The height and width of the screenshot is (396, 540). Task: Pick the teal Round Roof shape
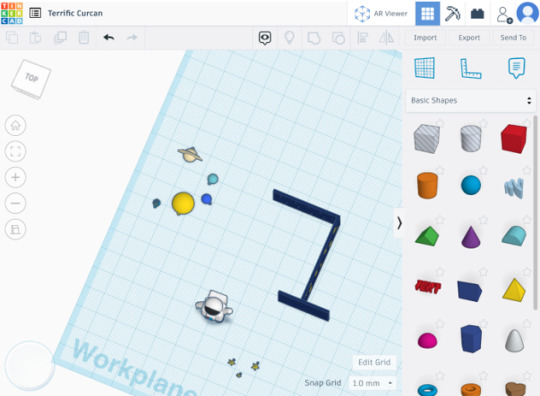point(514,236)
